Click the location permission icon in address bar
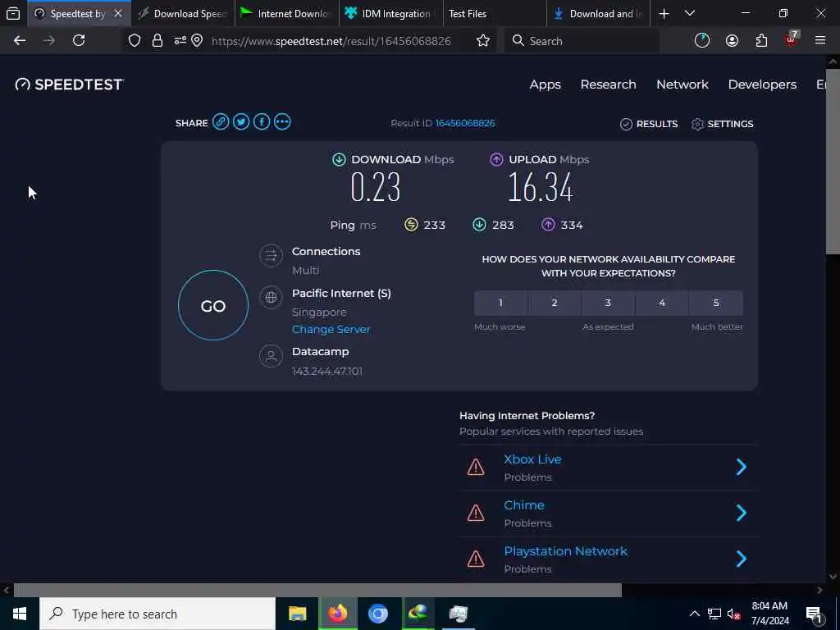840x630 pixels. coord(197,41)
